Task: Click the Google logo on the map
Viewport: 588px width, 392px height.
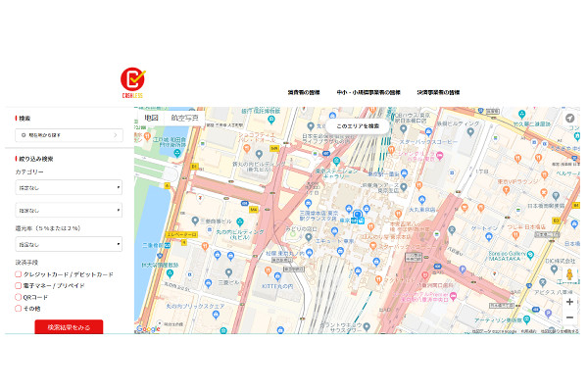Action: coord(148,329)
